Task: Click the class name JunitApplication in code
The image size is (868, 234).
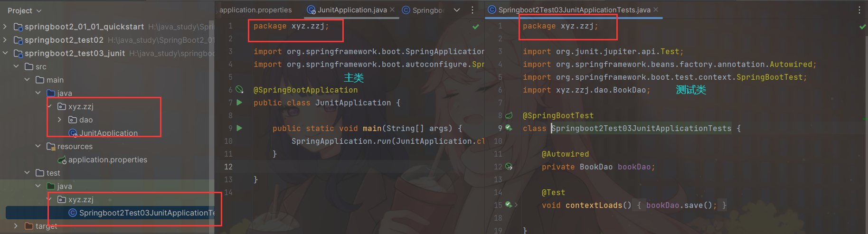Action: 353,103
